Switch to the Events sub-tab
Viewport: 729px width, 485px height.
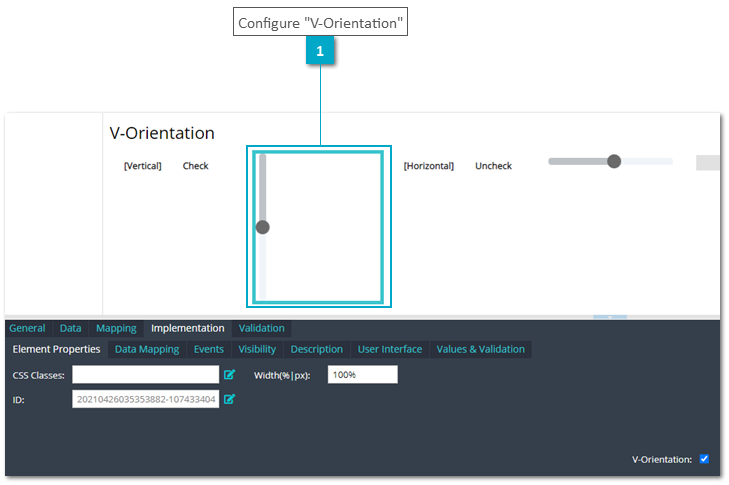point(209,349)
